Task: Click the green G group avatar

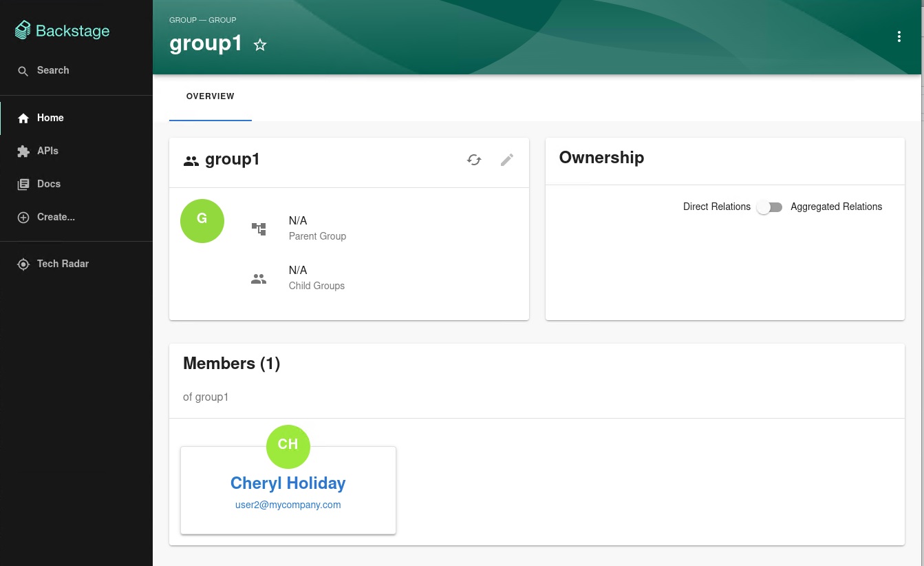Action: pyautogui.click(x=202, y=221)
